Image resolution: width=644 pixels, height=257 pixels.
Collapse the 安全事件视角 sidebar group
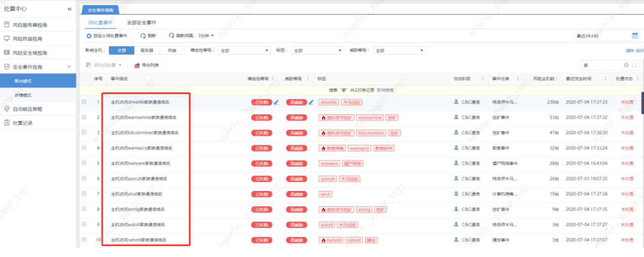(68, 67)
